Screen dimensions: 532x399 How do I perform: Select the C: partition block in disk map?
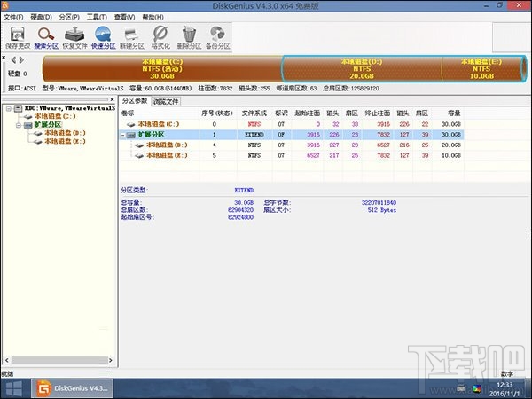point(162,69)
